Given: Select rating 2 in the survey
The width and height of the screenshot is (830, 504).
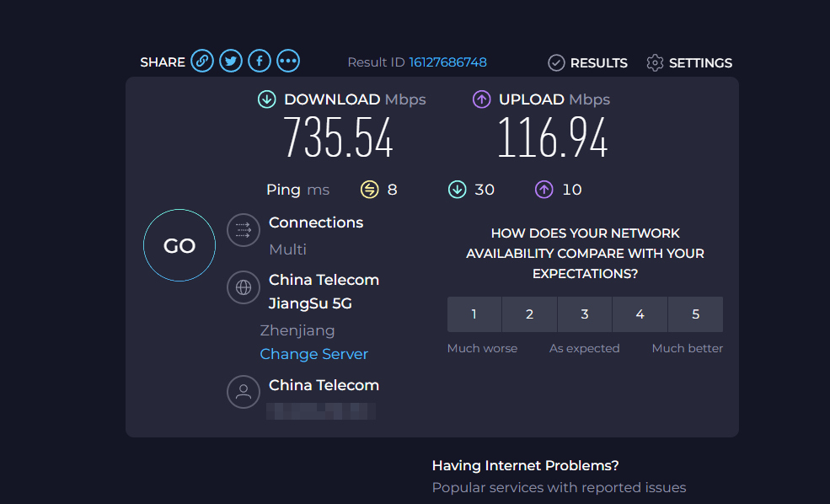Looking at the screenshot, I should tap(529, 314).
